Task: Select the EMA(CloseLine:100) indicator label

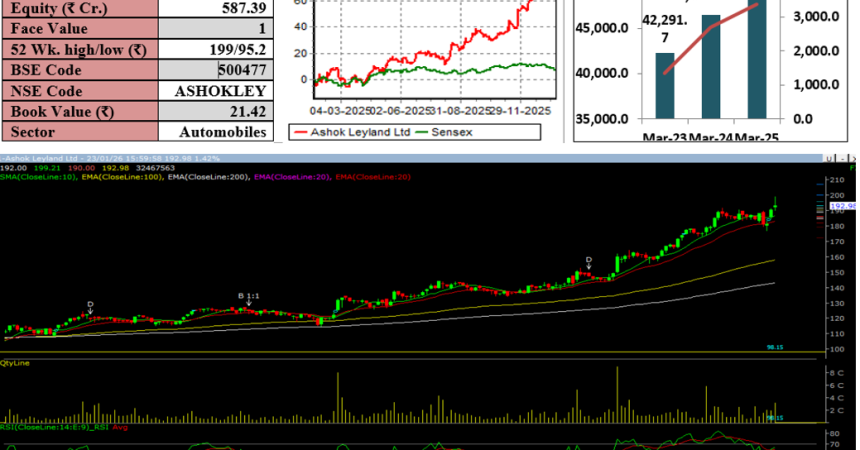Action: 121,176
